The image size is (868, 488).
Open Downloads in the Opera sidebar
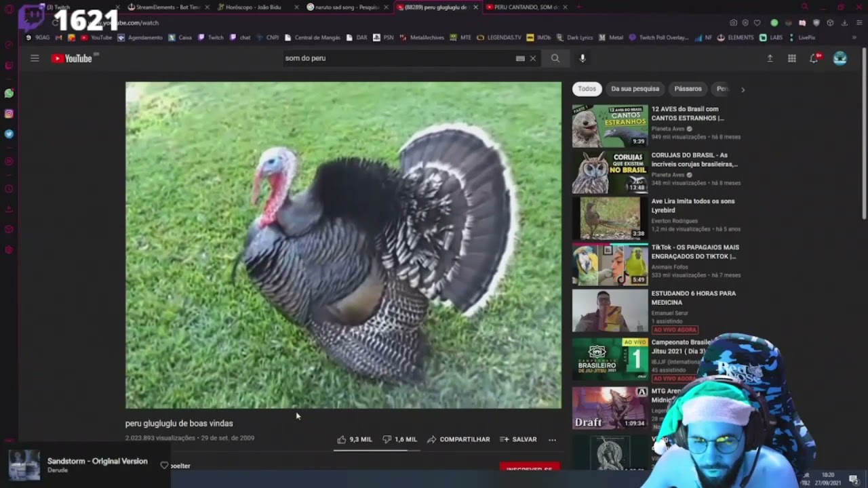click(x=9, y=209)
